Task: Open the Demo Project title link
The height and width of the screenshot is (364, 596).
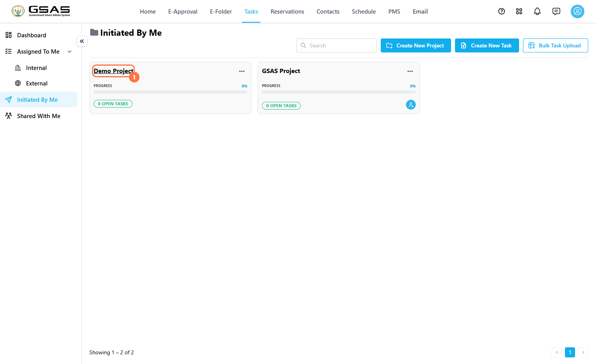Action: click(113, 71)
